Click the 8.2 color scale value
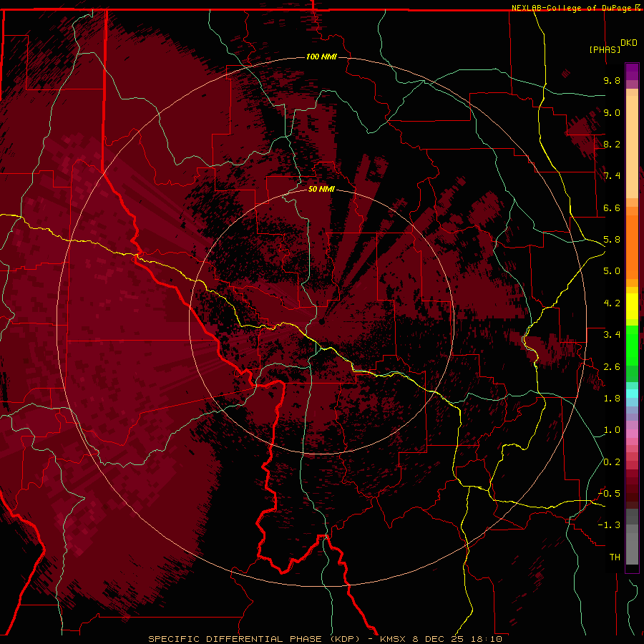 coord(612,144)
